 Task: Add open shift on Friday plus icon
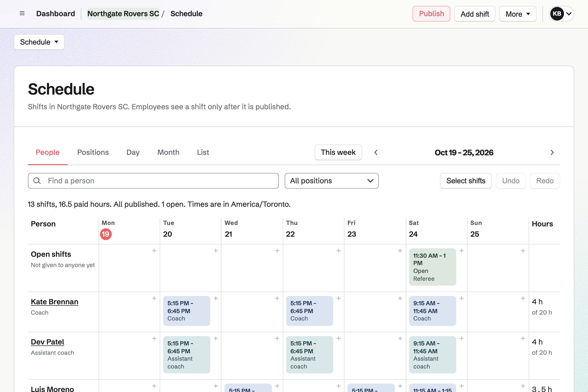pos(400,250)
